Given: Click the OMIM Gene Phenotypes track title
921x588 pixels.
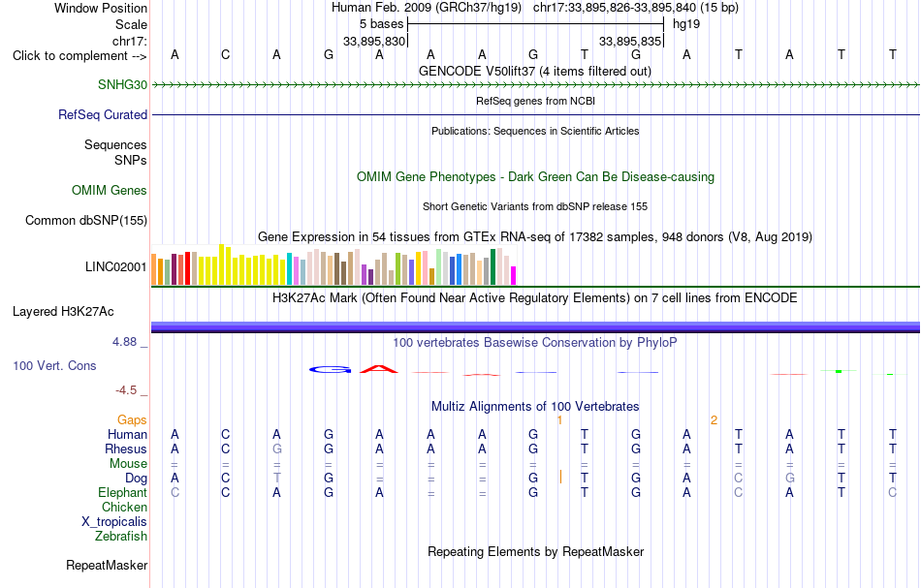Looking at the screenshot, I should (x=535, y=176).
